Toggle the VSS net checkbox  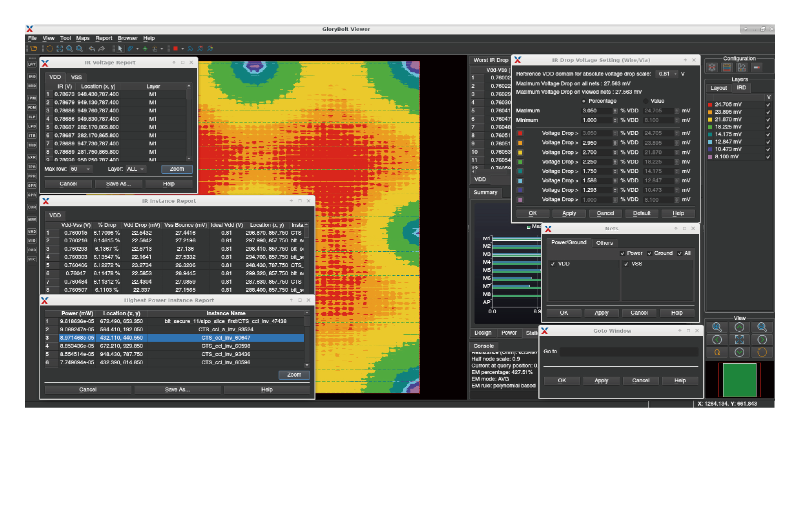tap(625, 264)
